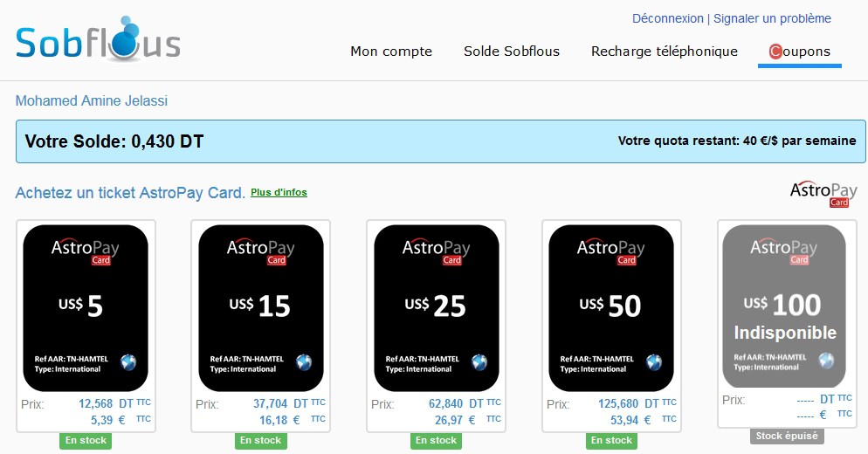Click globe icon on US$ 25 card
The width and height of the screenshot is (868, 454).
(x=479, y=362)
